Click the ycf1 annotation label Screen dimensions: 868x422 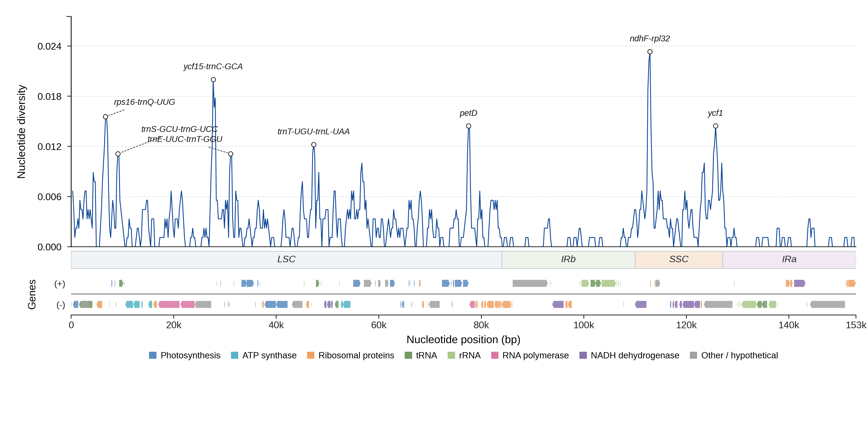tap(715, 113)
